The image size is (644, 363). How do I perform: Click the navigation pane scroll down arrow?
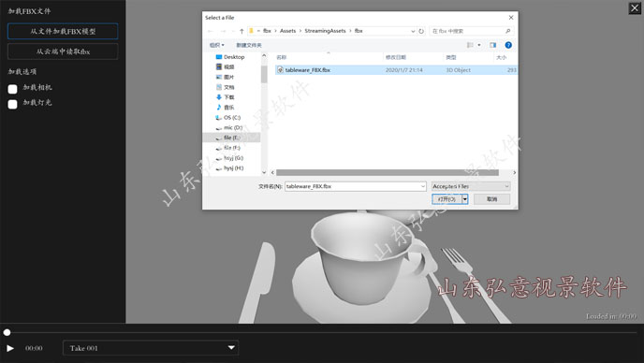coord(264,172)
